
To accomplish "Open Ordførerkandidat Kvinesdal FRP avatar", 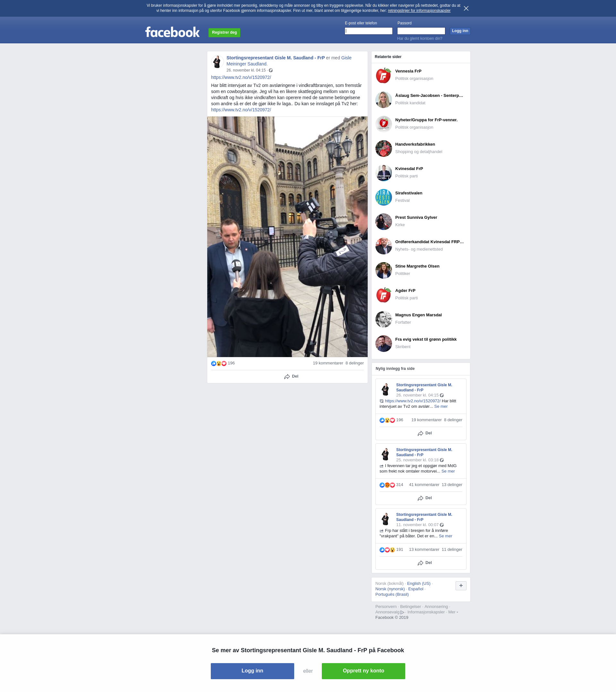I will tap(383, 246).
